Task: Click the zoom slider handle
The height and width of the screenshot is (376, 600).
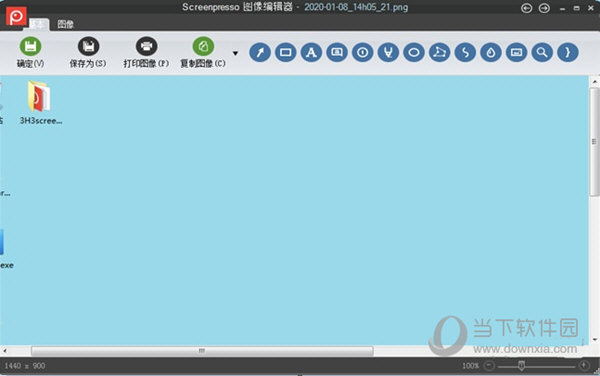Action: click(521, 366)
